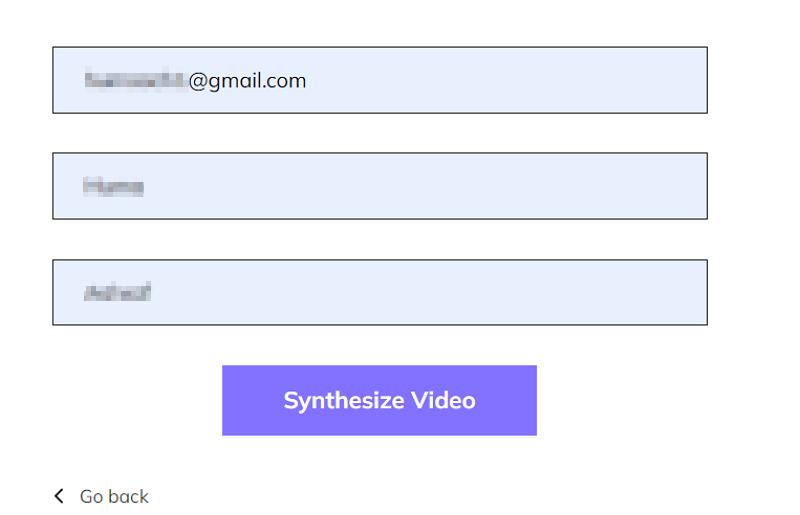
Task: Follow the Go back link text
Action: click(x=114, y=496)
